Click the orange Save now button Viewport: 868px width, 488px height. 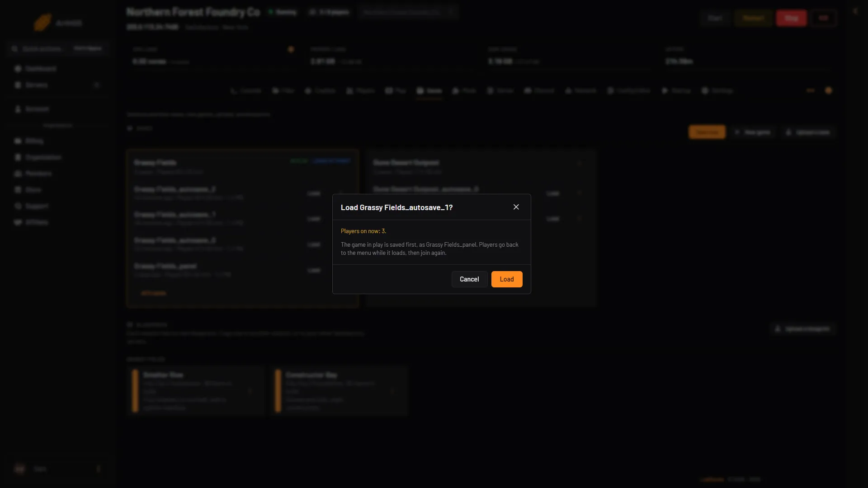point(707,132)
